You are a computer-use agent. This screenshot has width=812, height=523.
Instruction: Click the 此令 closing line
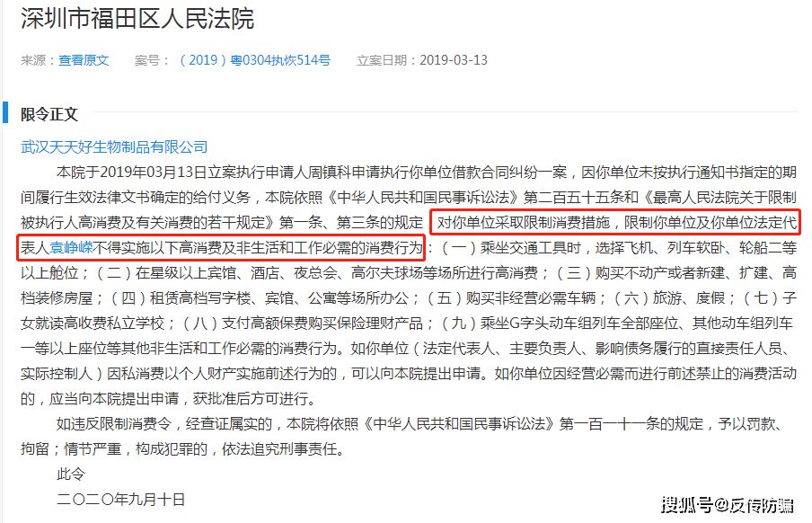point(71,474)
